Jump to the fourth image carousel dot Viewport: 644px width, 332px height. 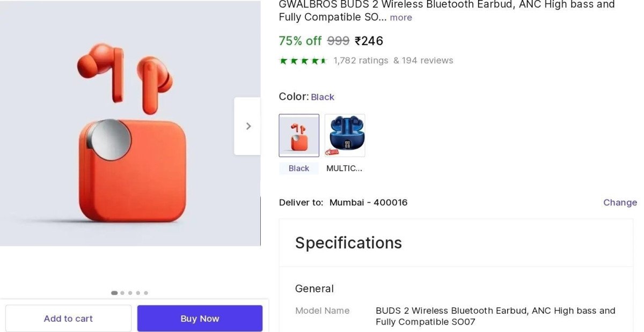pyautogui.click(x=138, y=293)
